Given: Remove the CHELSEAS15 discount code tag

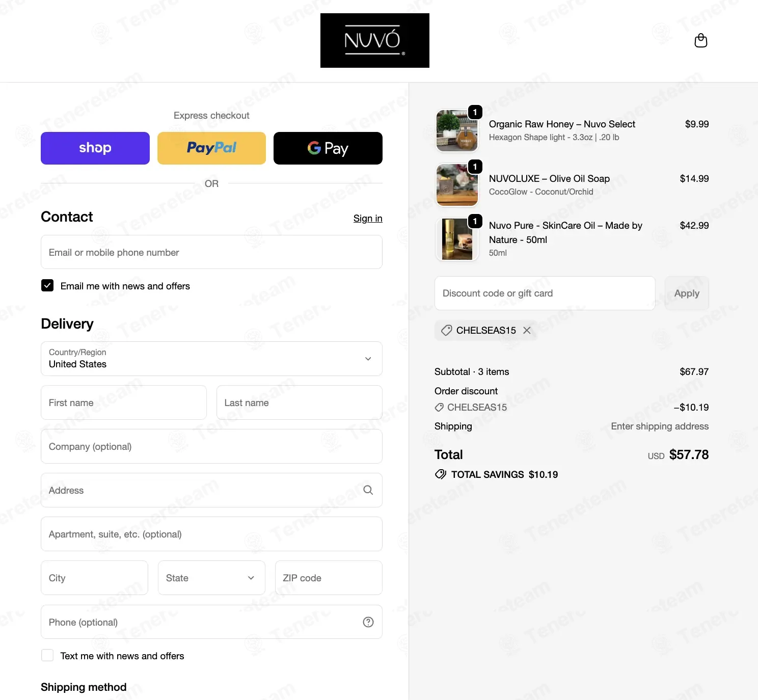Looking at the screenshot, I should pyautogui.click(x=527, y=330).
